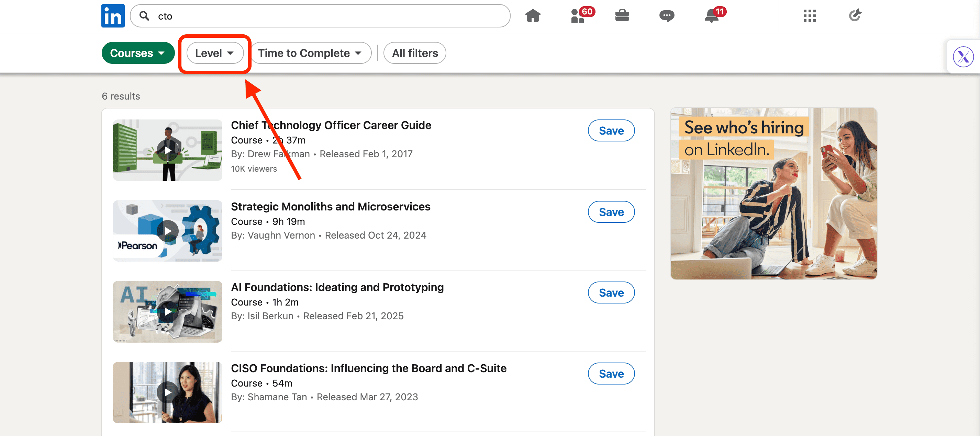
Task: Save the Strategic Monoliths and Microservices course
Action: [x=611, y=212]
